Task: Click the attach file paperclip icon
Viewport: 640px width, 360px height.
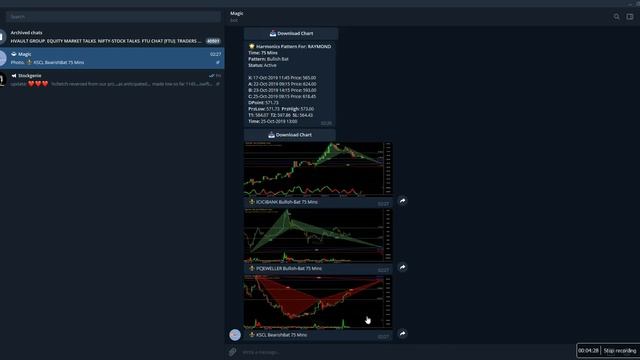Action: [233, 352]
